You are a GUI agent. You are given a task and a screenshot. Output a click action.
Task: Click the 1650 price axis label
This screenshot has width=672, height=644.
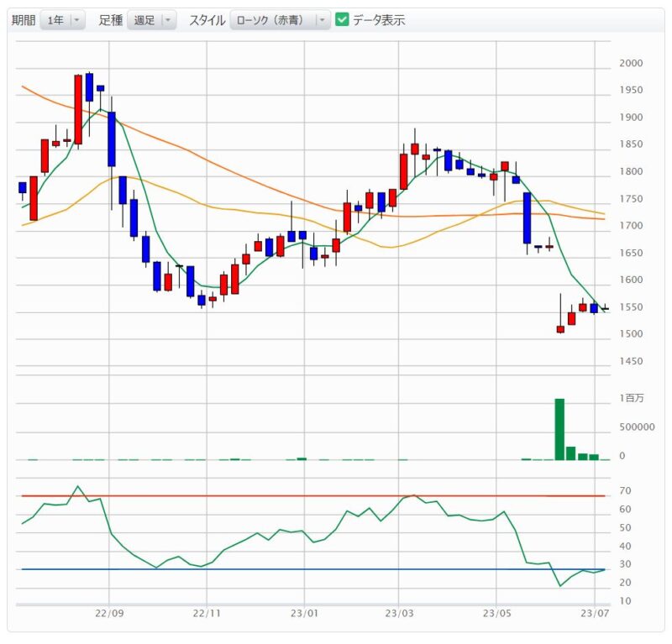pos(631,253)
